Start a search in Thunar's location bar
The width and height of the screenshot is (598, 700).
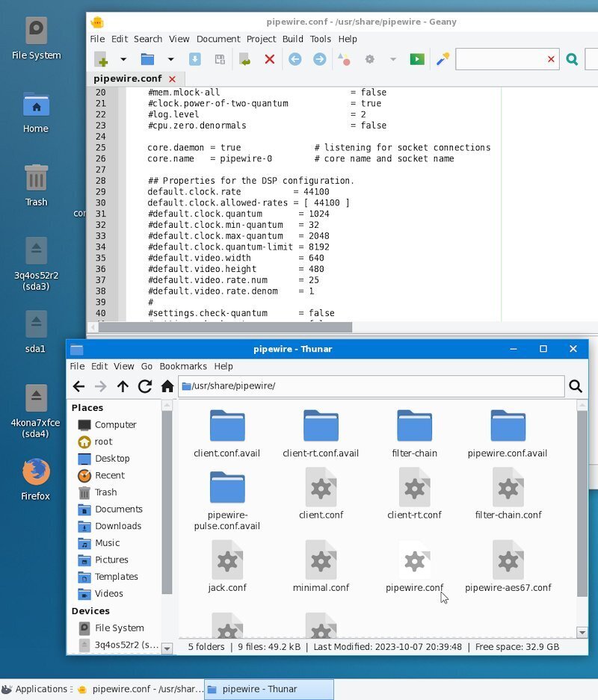tap(576, 386)
